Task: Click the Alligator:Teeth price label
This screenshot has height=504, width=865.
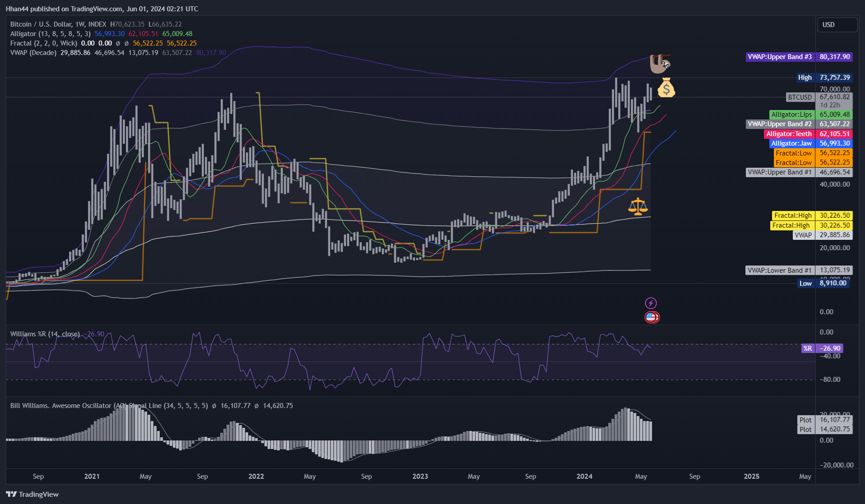Action: (808, 134)
